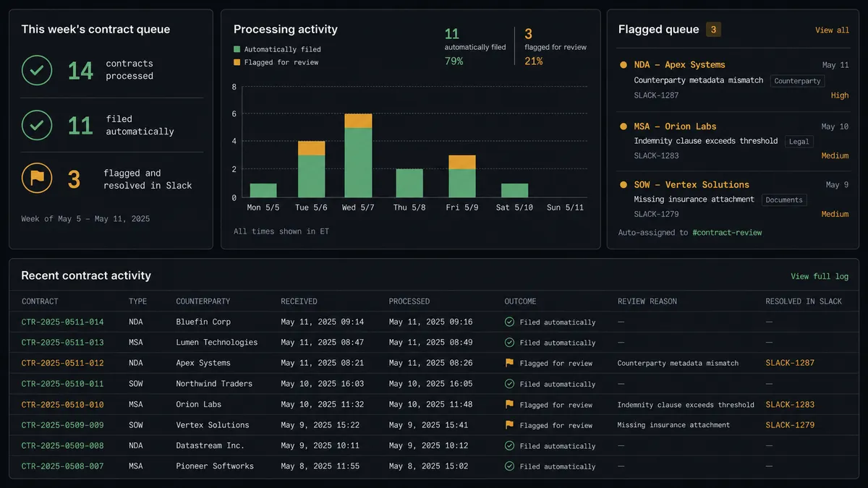Click the filed check icon in the Lumen Technologies row
868x488 pixels.
tap(509, 342)
